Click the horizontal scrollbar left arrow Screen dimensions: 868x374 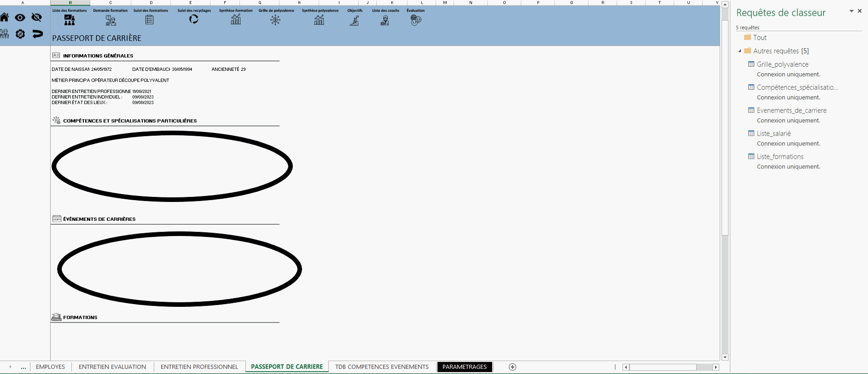626,367
